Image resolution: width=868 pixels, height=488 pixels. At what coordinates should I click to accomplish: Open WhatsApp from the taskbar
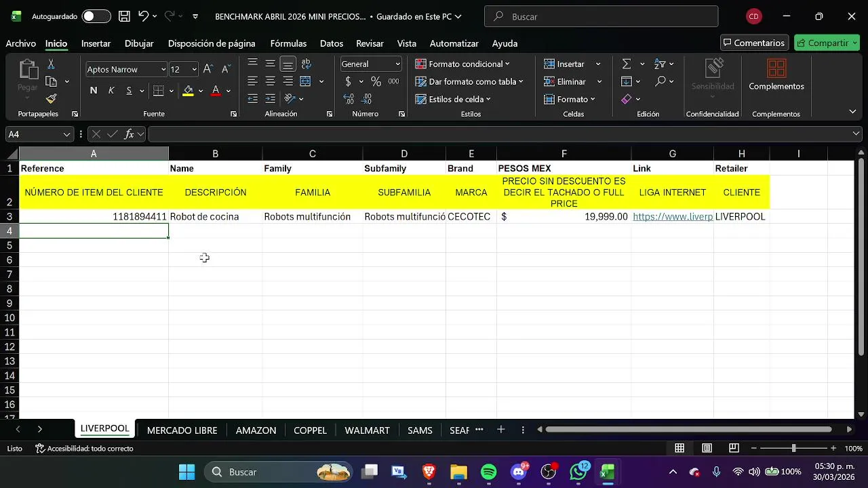point(578,472)
